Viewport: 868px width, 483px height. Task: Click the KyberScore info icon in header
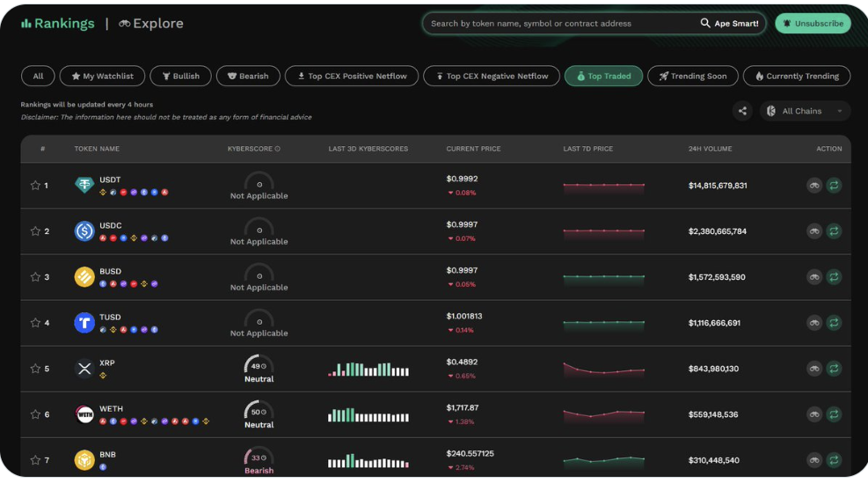(x=278, y=149)
